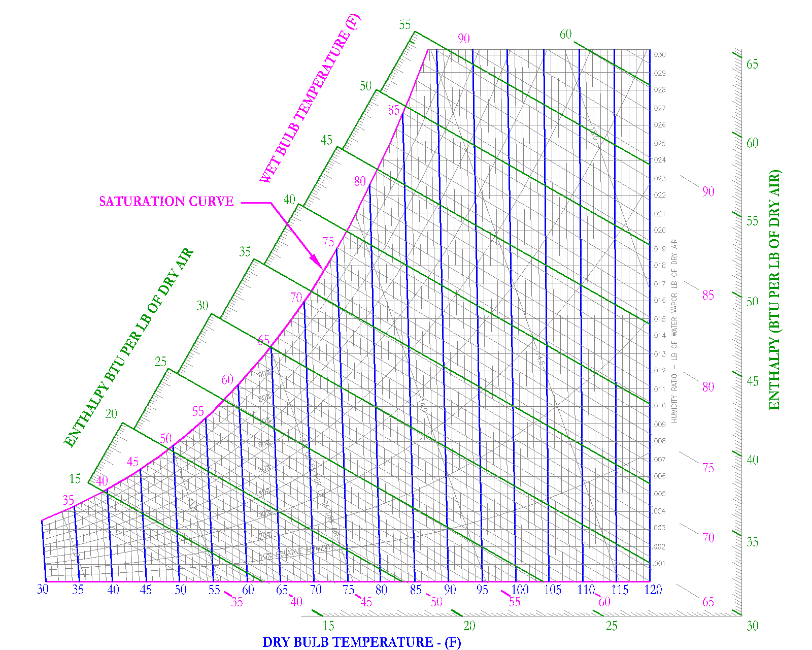Click the "13.0" specific volume line label
Viewport: 812px width, 650px height.
(x=191, y=504)
